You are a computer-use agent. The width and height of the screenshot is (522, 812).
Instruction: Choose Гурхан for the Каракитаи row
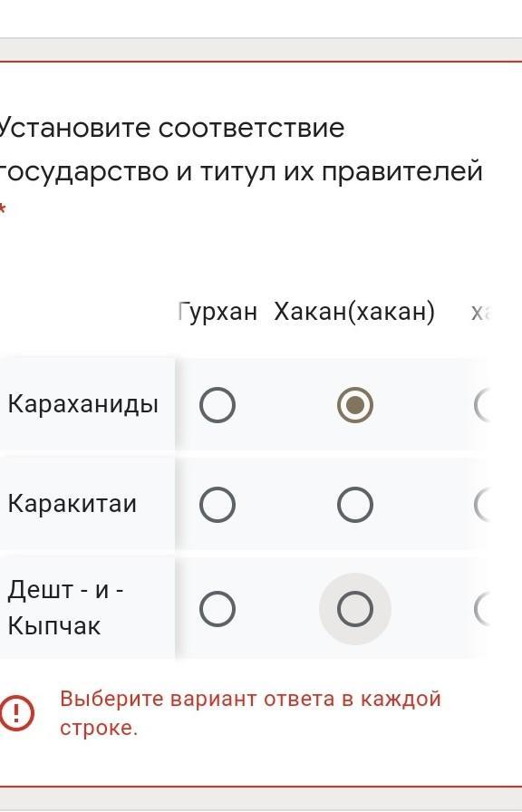(x=217, y=504)
